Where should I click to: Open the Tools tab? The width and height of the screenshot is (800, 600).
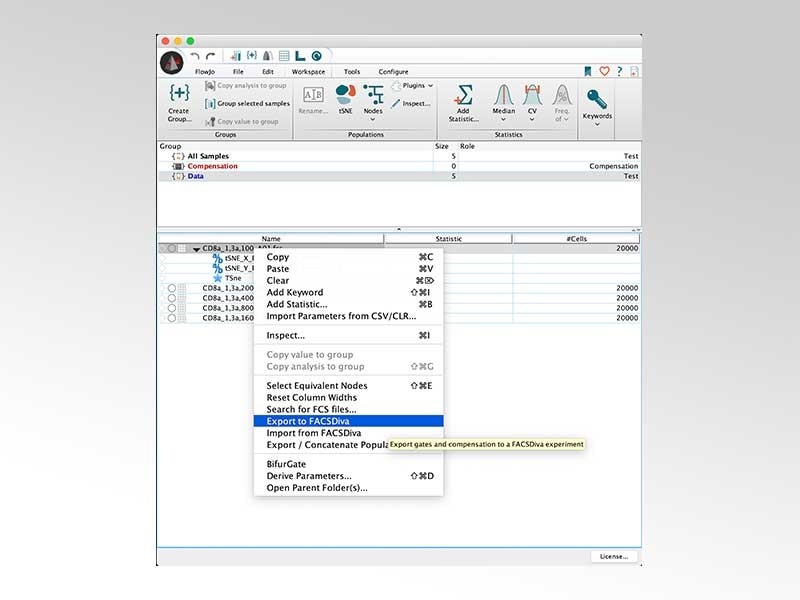pos(352,72)
